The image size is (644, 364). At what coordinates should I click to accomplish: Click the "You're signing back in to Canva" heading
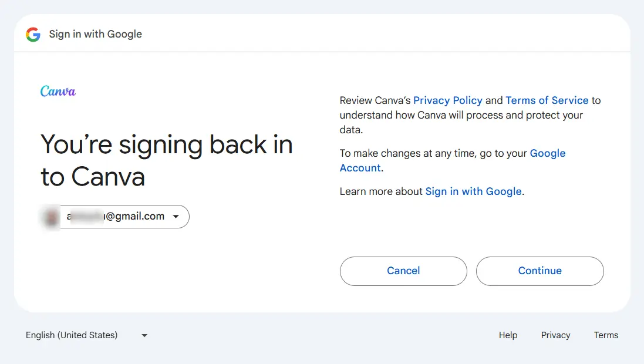tap(166, 161)
